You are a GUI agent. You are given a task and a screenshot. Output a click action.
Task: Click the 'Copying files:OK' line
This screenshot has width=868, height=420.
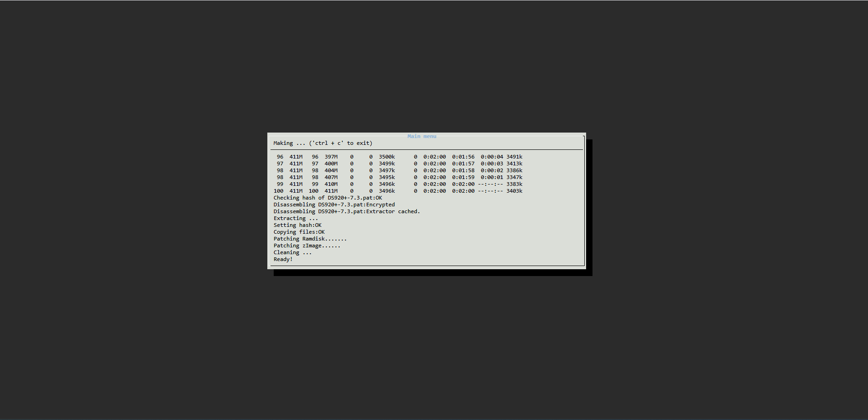tap(299, 232)
